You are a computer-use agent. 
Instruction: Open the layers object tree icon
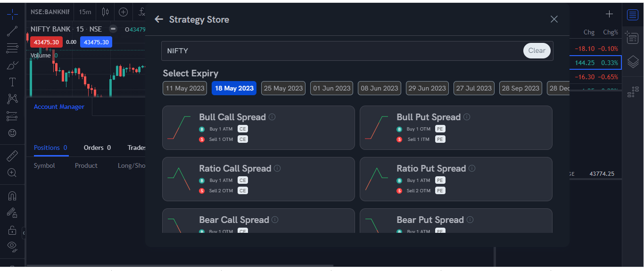tap(633, 61)
